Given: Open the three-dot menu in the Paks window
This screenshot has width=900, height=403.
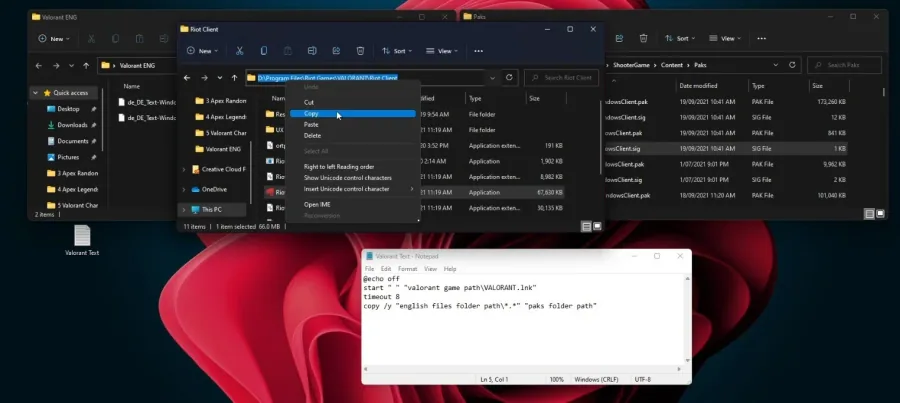Looking at the screenshot, I should point(761,38).
